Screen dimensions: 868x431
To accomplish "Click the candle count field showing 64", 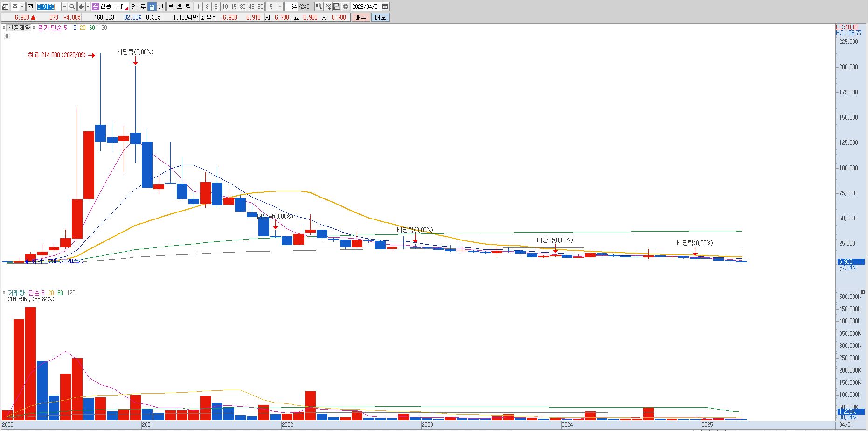I will 291,7.
